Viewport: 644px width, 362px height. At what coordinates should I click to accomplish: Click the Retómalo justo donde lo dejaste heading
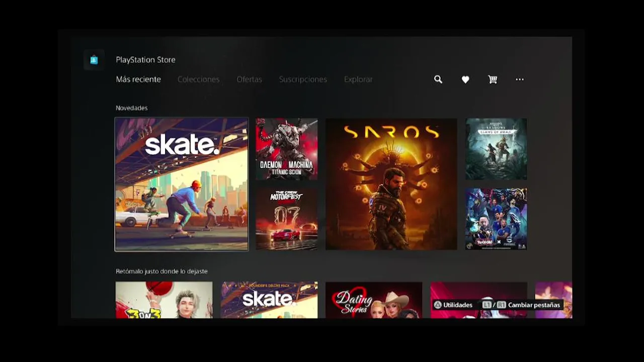point(162,271)
